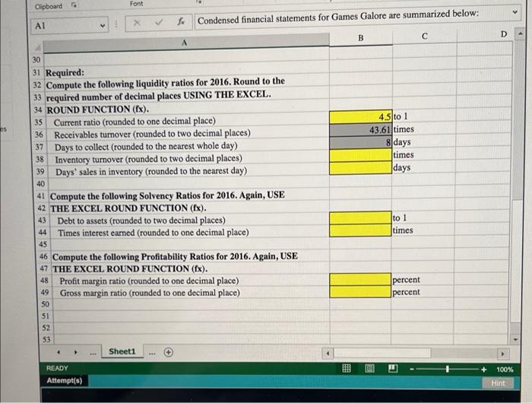Viewport: 532px width, 403px height.
Task: Select row 43 header
Action: [42, 221]
